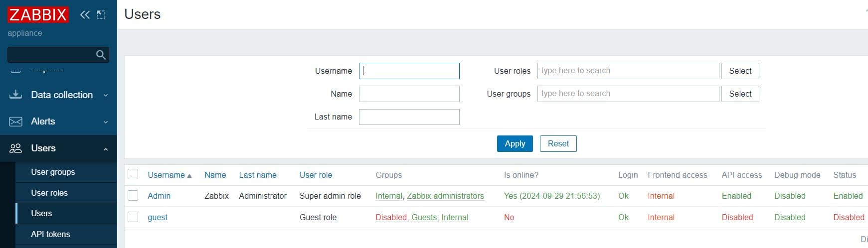Sort by Name column header
The image size is (868, 248).
coord(215,175)
